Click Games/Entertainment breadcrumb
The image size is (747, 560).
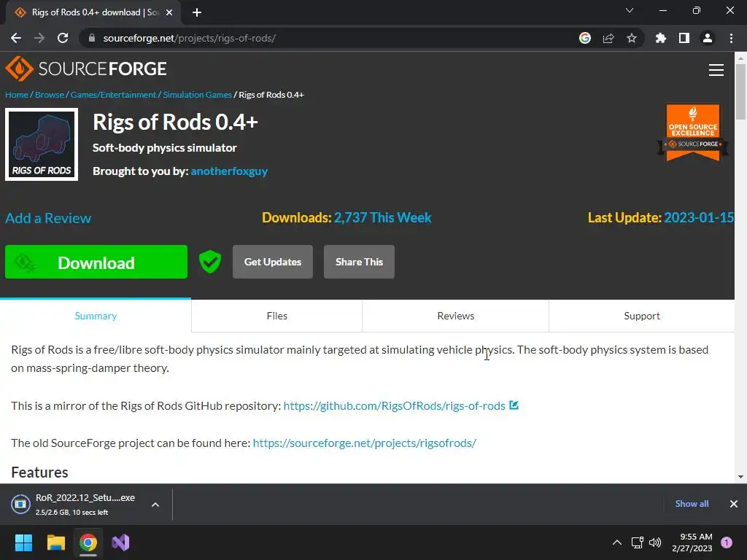tap(113, 95)
